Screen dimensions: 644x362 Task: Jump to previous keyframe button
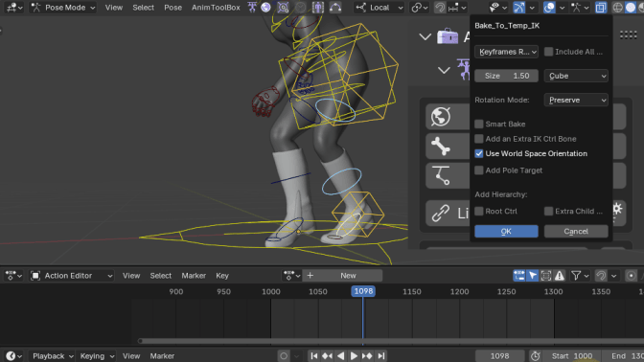pyautogui.click(x=328, y=356)
